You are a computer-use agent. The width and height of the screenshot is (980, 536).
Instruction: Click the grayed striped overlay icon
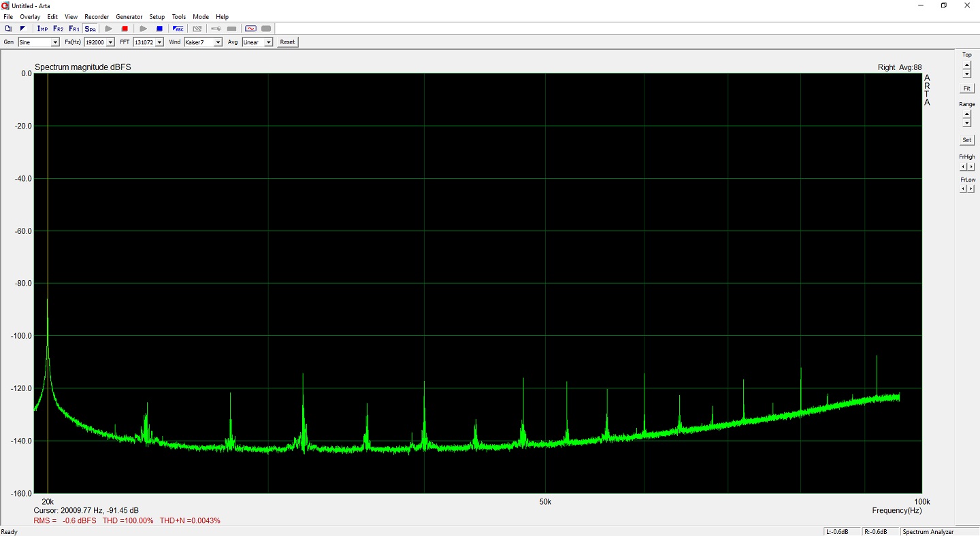tap(197, 29)
